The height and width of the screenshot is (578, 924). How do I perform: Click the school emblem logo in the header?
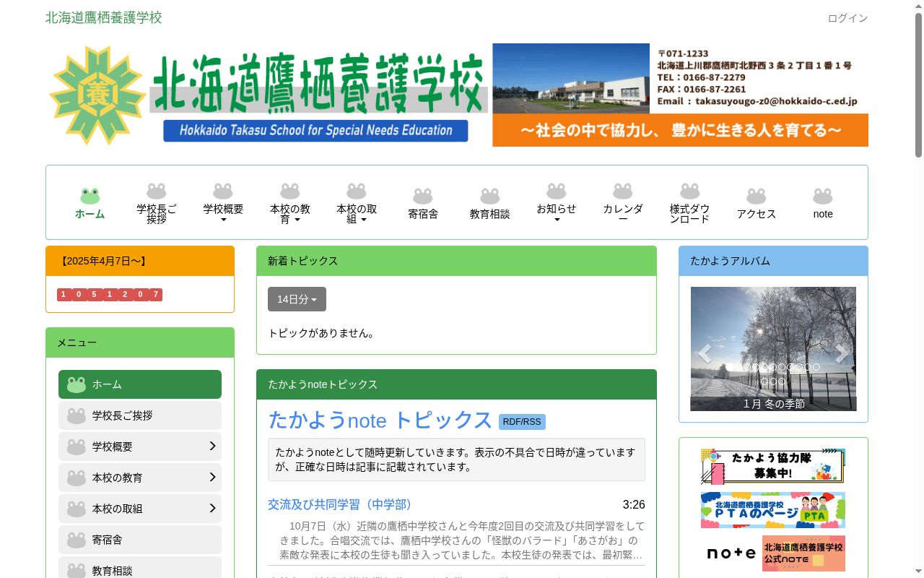tap(97, 95)
